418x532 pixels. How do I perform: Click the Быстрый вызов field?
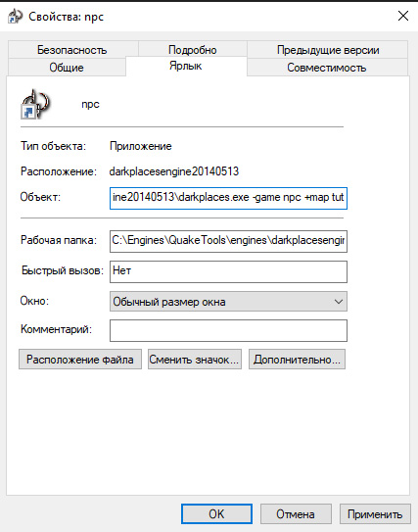click(x=228, y=271)
